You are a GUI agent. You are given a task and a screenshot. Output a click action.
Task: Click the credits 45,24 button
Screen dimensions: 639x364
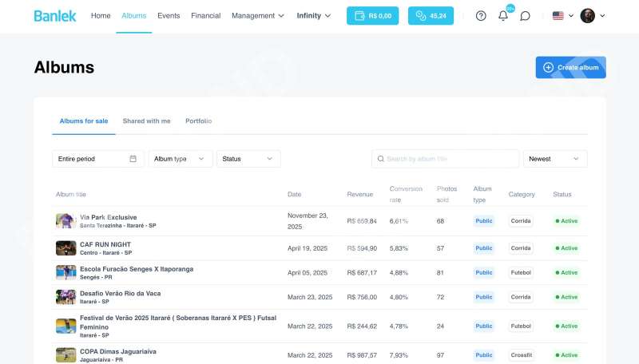431,16
